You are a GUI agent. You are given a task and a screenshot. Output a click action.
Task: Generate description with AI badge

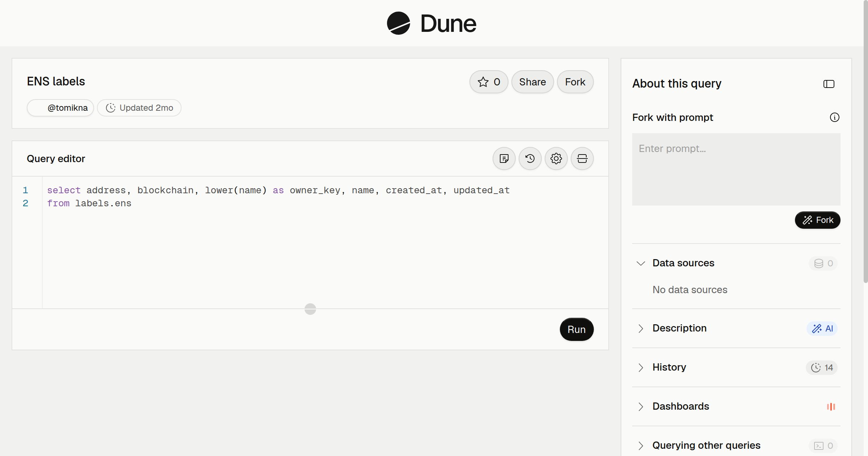[822, 329]
